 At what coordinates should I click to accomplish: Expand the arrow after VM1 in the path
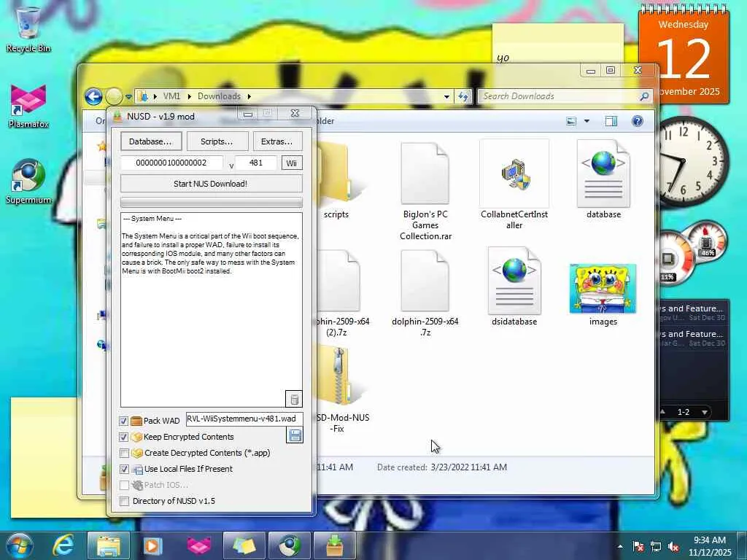tap(189, 96)
